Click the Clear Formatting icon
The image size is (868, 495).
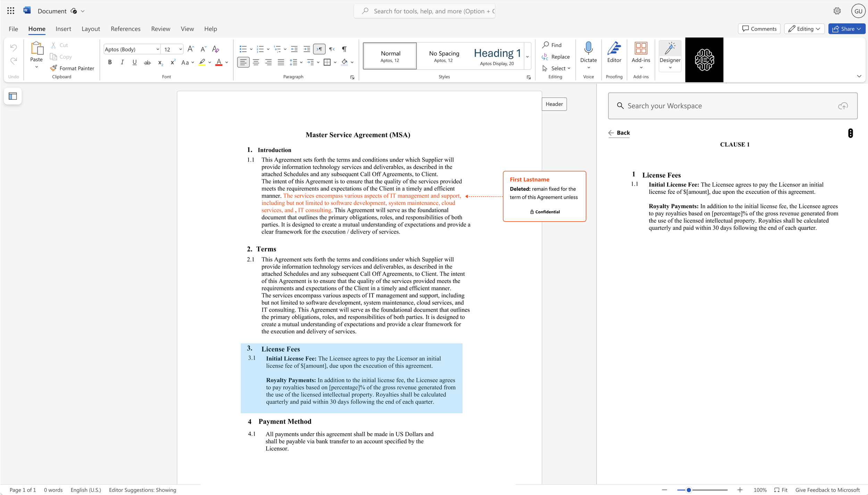pyautogui.click(x=215, y=49)
